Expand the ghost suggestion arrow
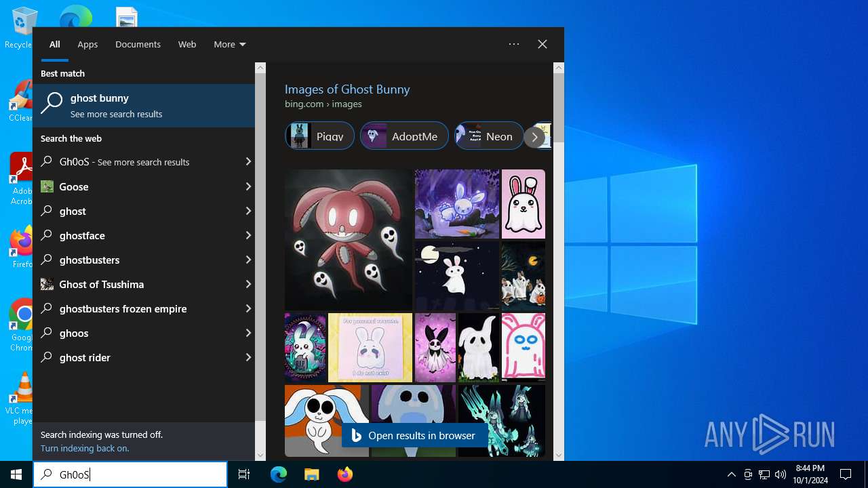Screen dimensions: 868x488 pos(248,211)
